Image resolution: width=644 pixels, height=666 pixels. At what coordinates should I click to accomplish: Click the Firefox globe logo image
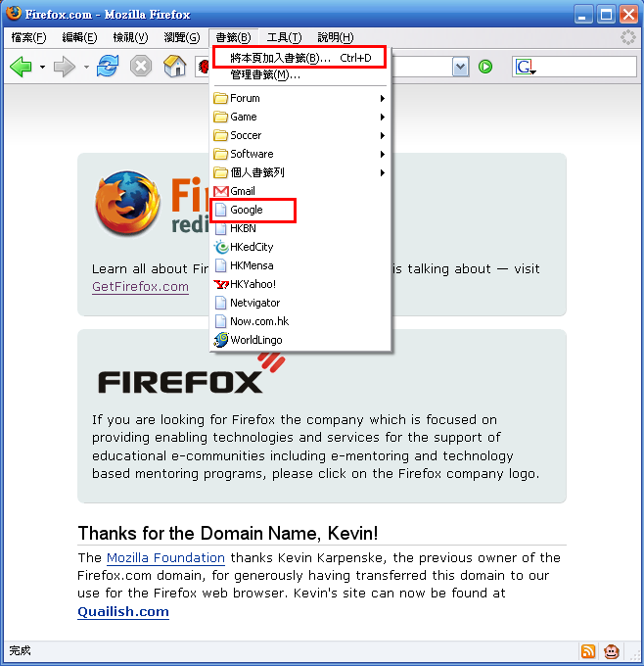[127, 203]
